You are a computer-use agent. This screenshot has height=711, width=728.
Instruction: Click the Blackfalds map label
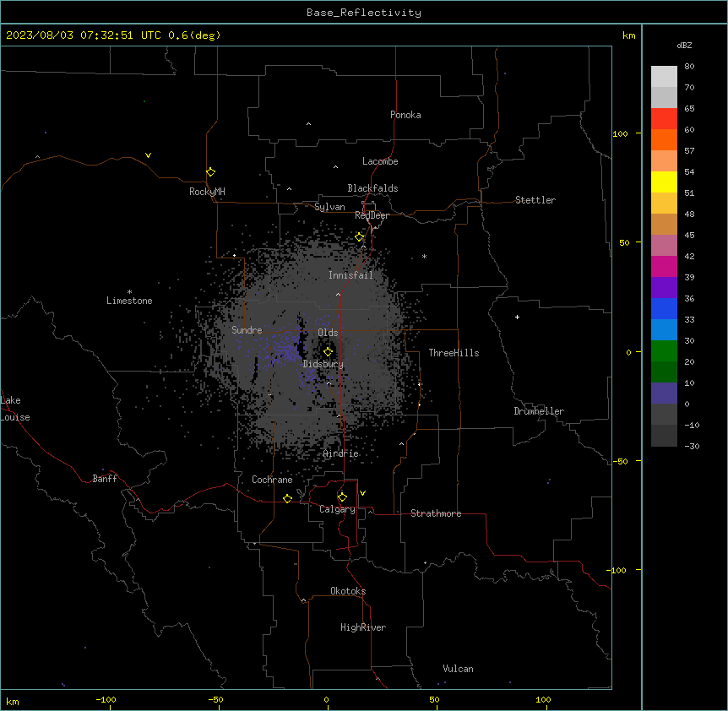pyautogui.click(x=372, y=188)
